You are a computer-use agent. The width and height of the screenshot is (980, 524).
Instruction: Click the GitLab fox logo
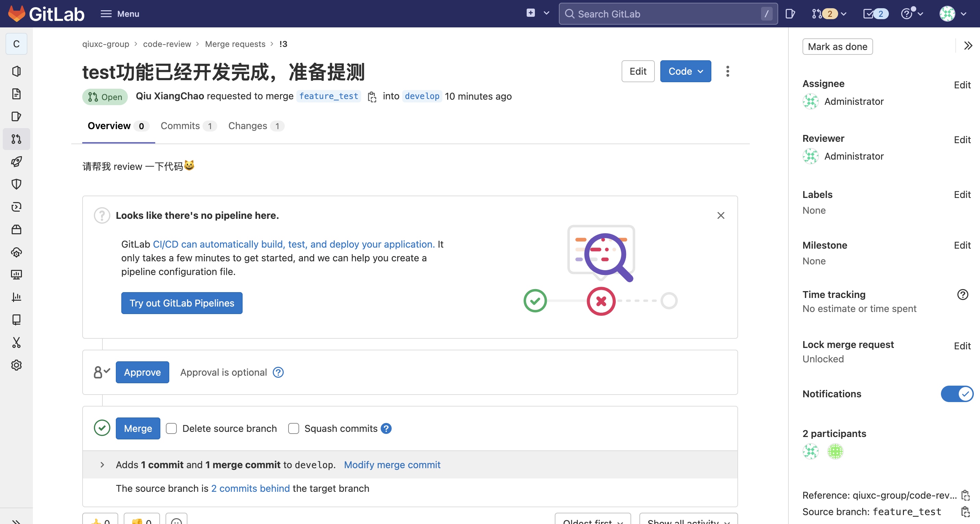(x=17, y=14)
